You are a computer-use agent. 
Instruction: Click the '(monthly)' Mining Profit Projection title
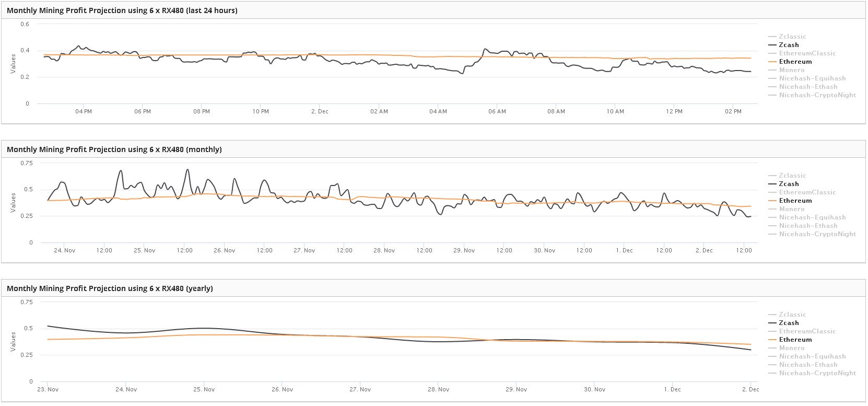(114, 149)
